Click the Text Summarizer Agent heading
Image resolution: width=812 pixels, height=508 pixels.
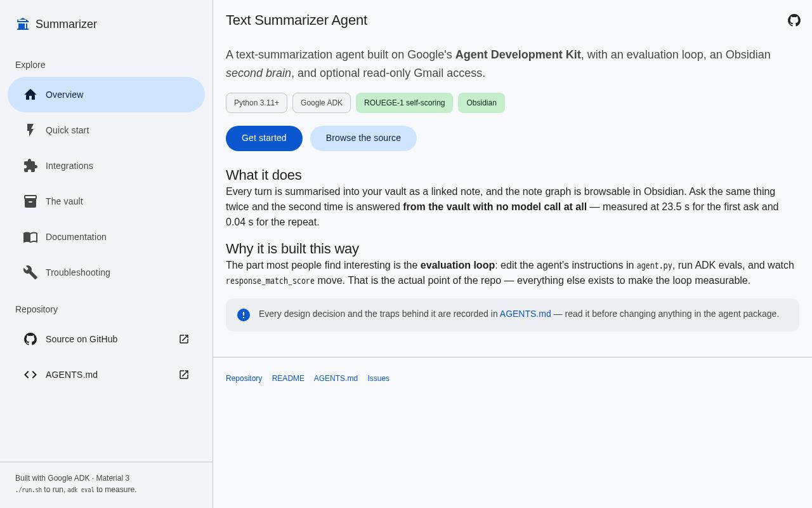click(296, 20)
